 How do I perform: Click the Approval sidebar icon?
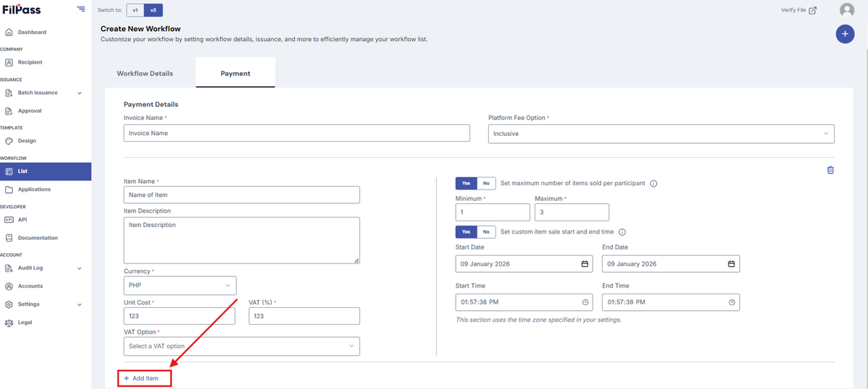tap(9, 111)
